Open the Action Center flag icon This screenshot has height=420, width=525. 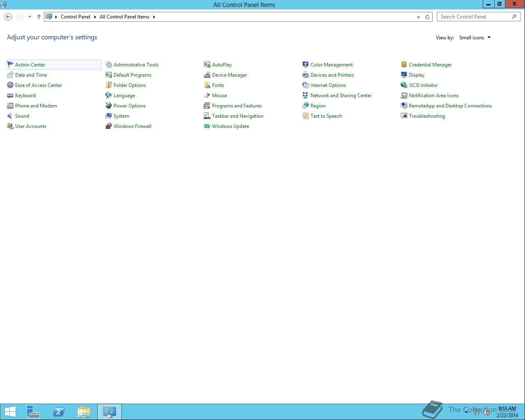coord(10,64)
